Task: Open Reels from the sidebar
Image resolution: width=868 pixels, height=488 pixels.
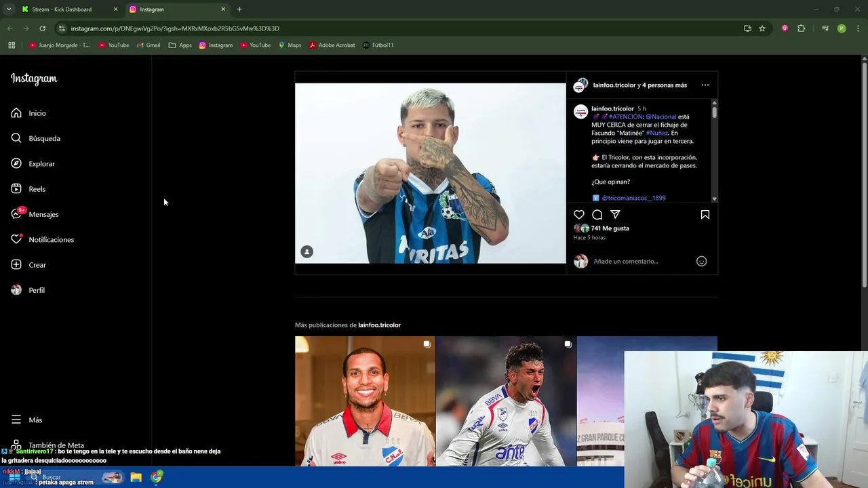Action: [28, 189]
